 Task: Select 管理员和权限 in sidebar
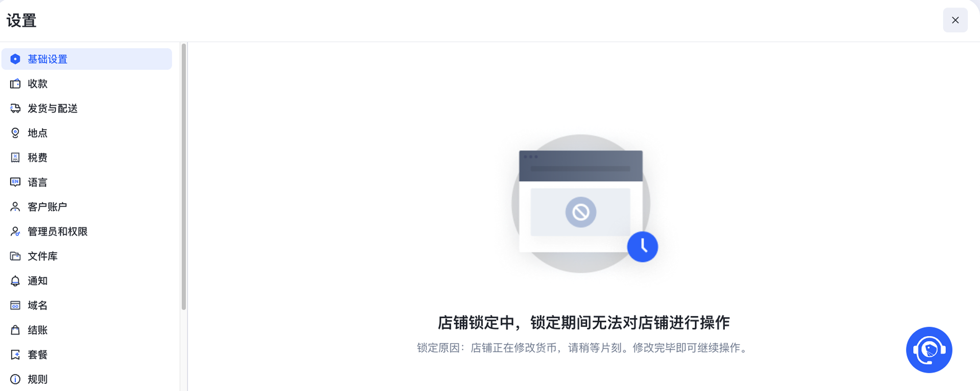tap(87, 231)
